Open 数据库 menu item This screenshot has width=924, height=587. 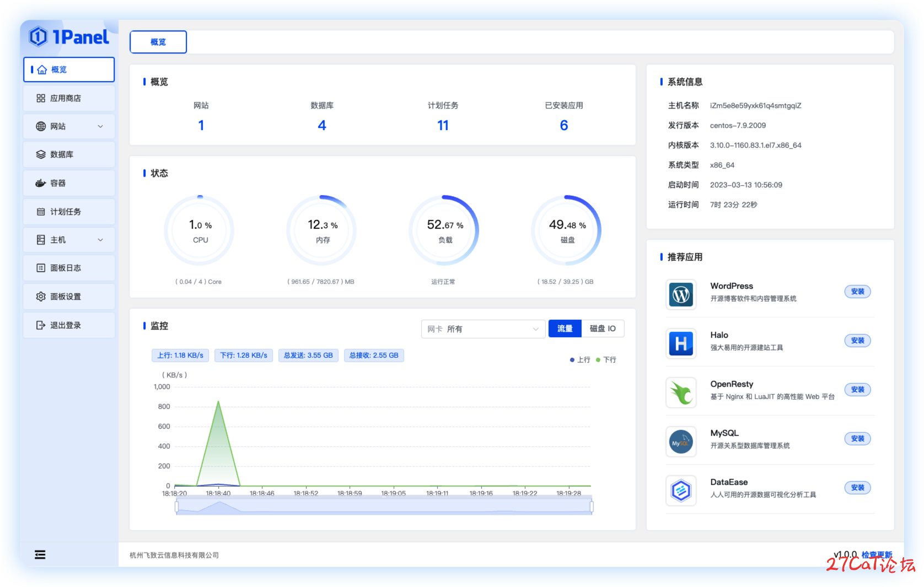point(69,154)
